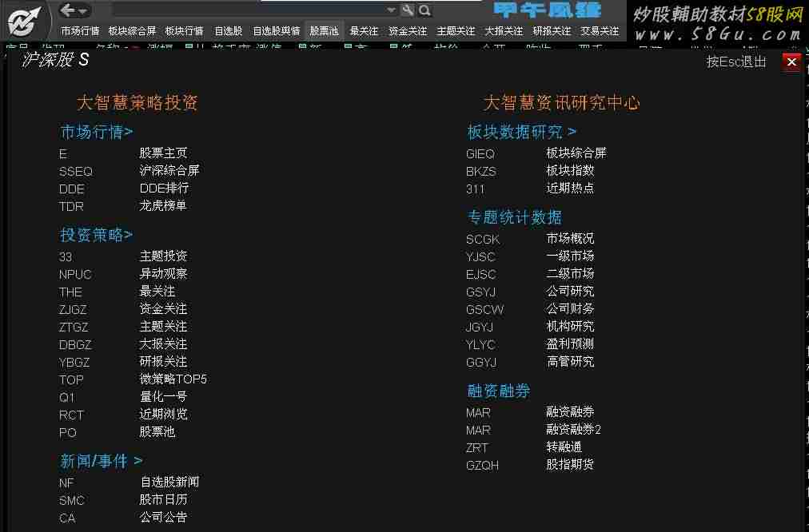Viewport: 809px width, 532px height.
Task: Open the 自选股舆情 tab
Action: 277,31
